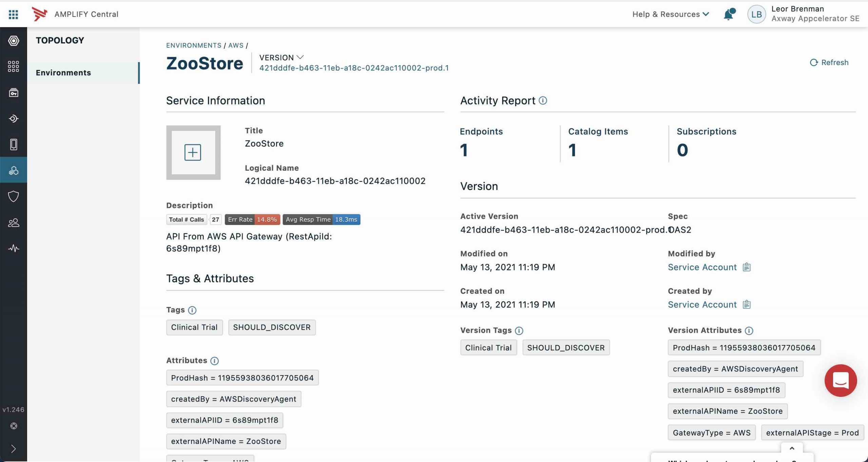Click Clinical Trial under Version Tags
868x462 pixels.
(x=488, y=348)
